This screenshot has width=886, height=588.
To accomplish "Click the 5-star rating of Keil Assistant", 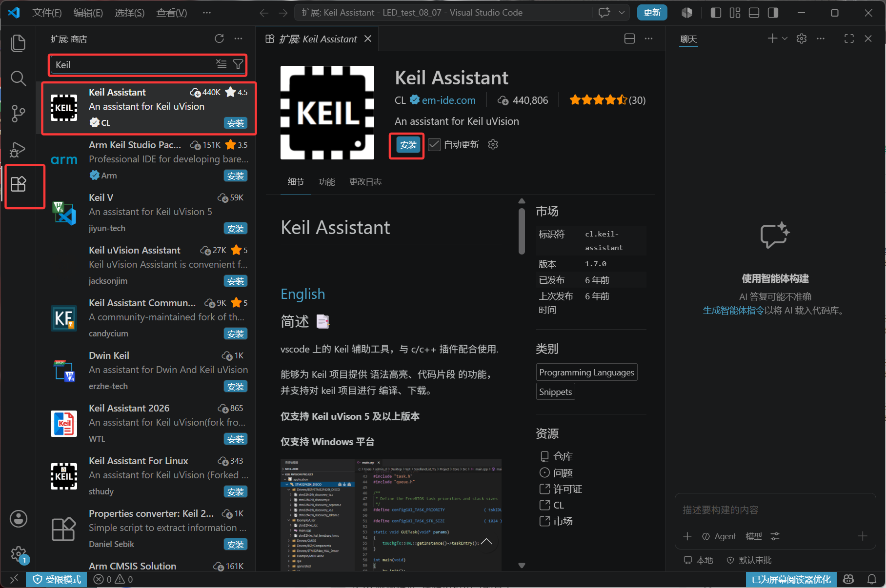I will [x=607, y=100].
